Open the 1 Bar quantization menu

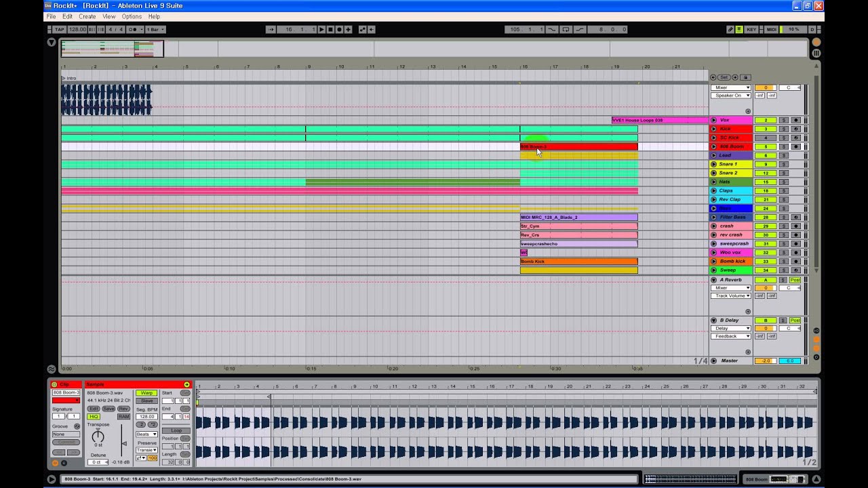coord(155,29)
